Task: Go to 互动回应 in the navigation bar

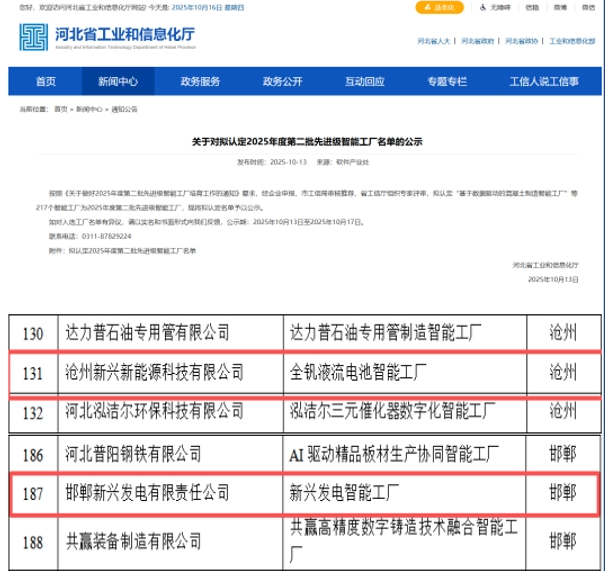Action: tap(364, 81)
